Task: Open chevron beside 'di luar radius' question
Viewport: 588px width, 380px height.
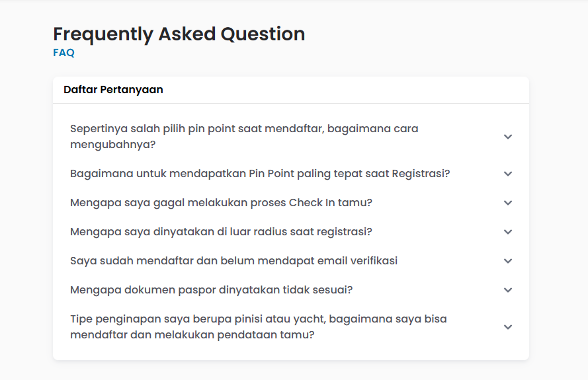Action: (x=508, y=232)
